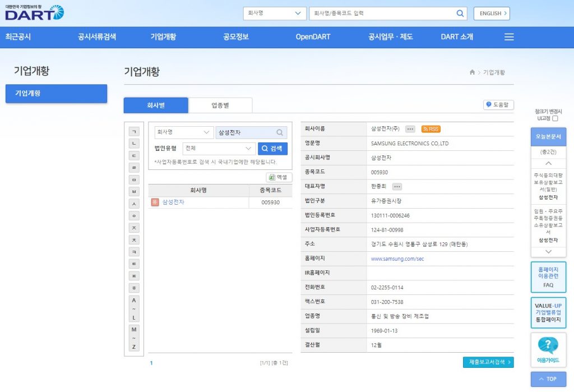
Task: Click the ENGLISH language button
Action: (x=492, y=13)
